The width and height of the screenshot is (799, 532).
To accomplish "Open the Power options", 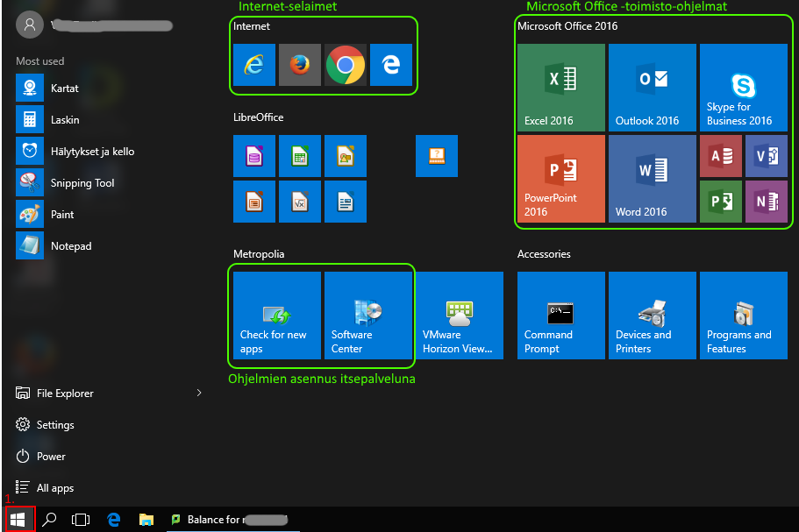I will click(x=40, y=456).
